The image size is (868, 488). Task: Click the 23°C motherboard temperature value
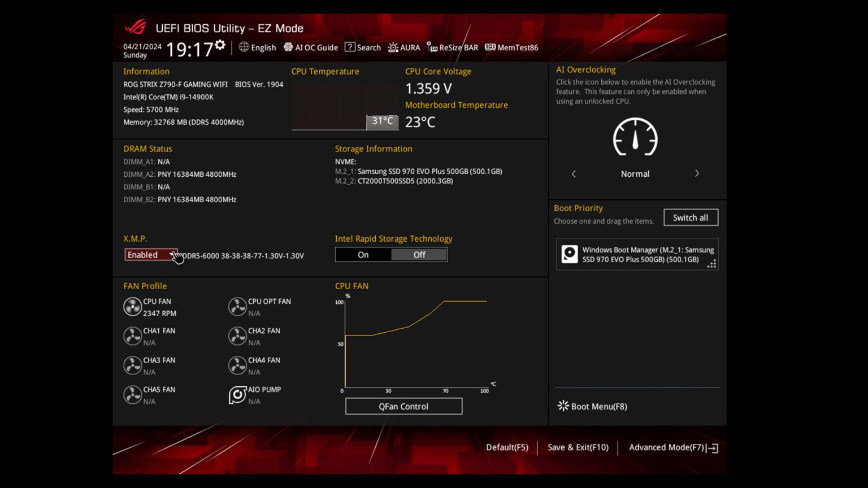tap(420, 122)
